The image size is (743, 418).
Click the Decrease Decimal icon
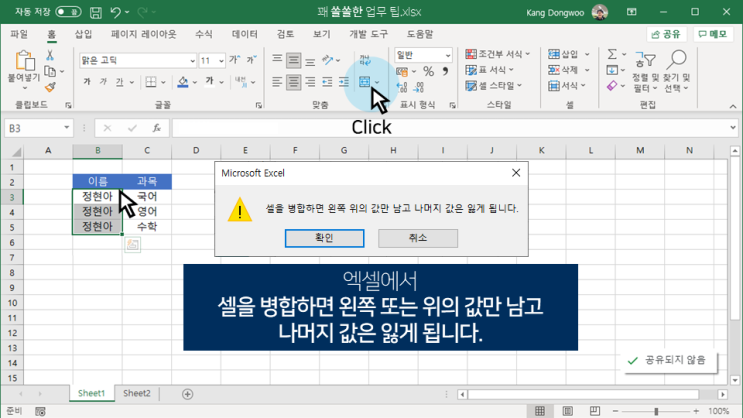418,87
